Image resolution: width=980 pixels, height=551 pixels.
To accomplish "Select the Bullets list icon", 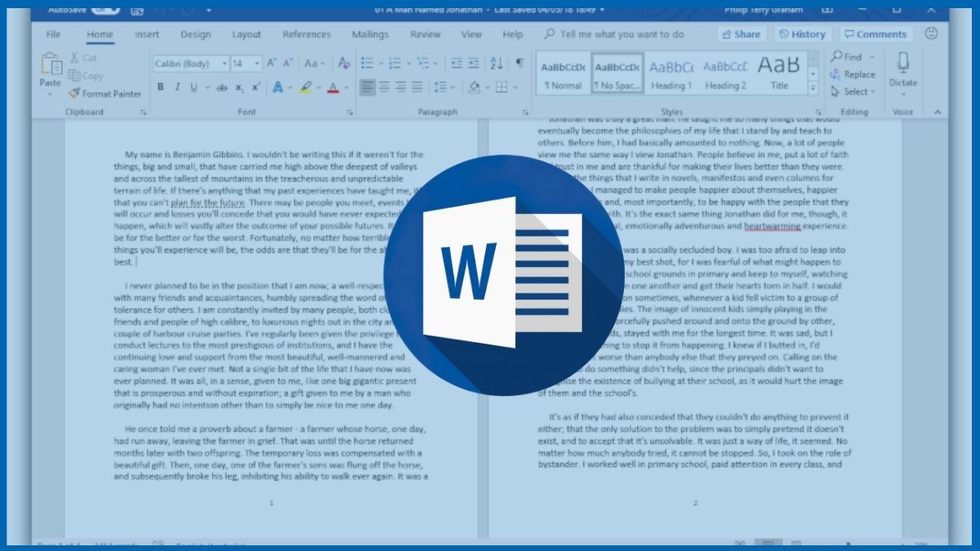I will (x=367, y=63).
